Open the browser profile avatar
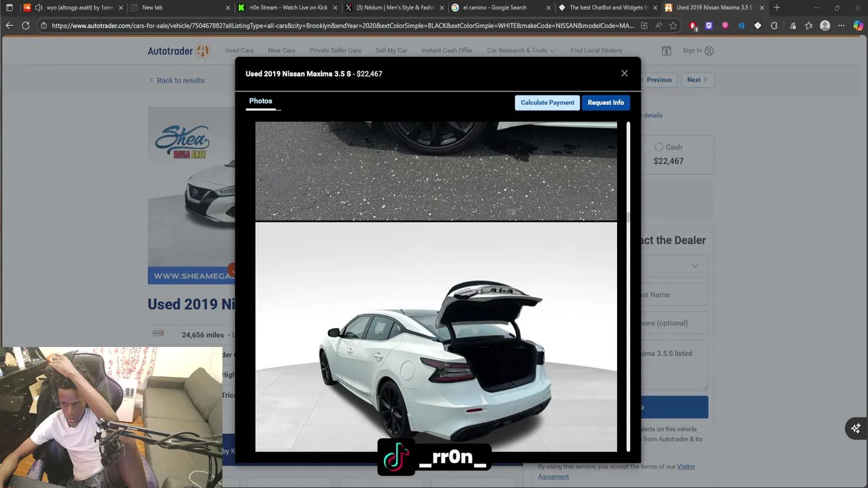Screen dimensions: 868x488 [825, 26]
